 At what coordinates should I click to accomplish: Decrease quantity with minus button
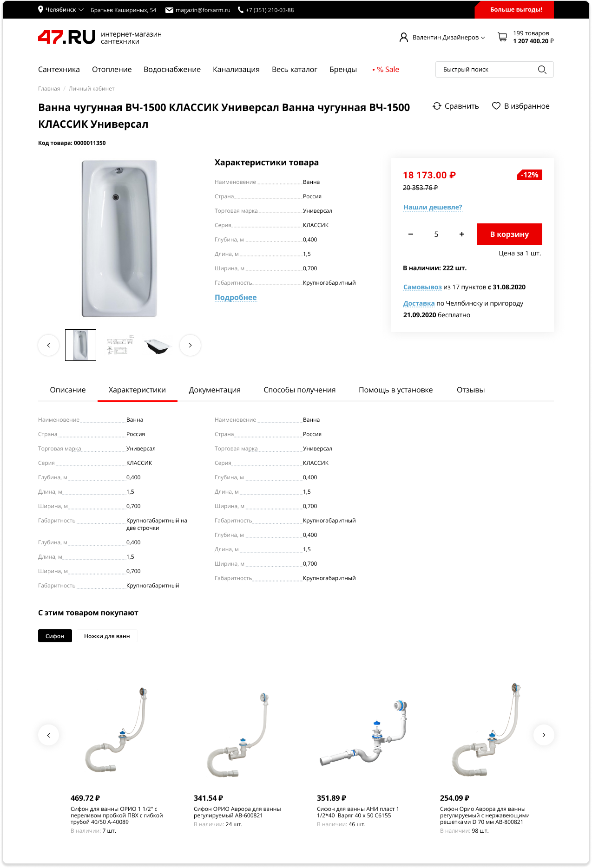click(x=411, y=234)
